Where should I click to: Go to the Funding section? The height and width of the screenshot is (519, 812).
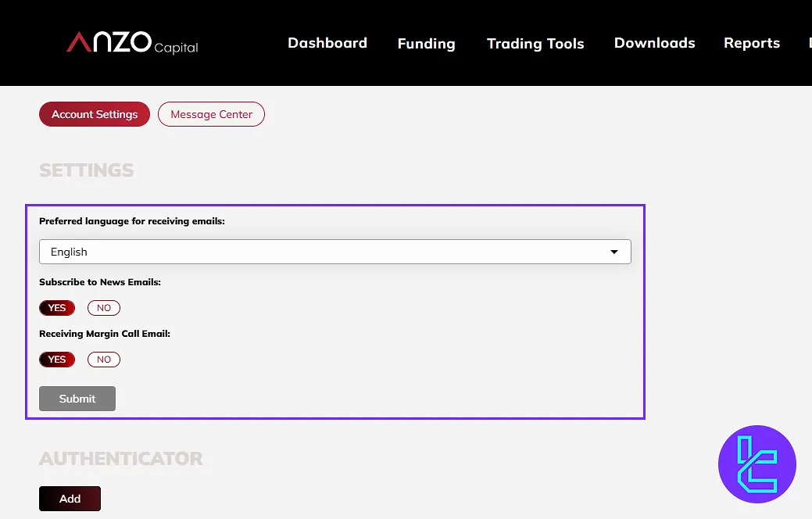[426, 44]
